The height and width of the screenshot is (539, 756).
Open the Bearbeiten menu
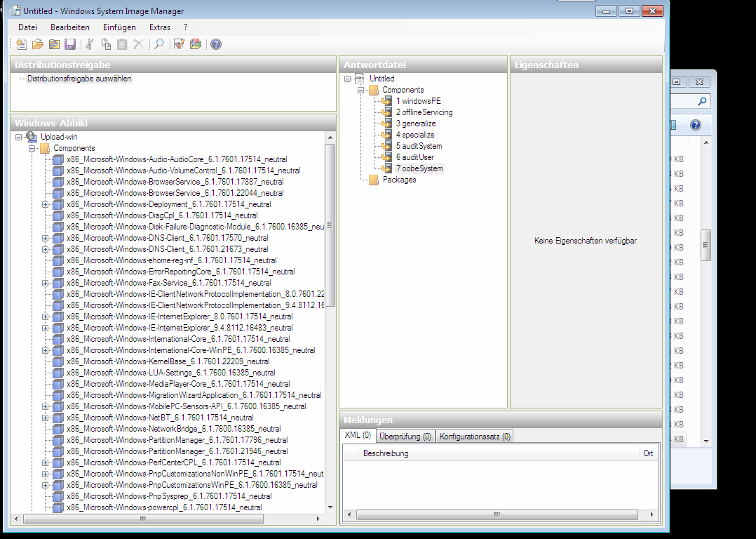pos(70,27)
